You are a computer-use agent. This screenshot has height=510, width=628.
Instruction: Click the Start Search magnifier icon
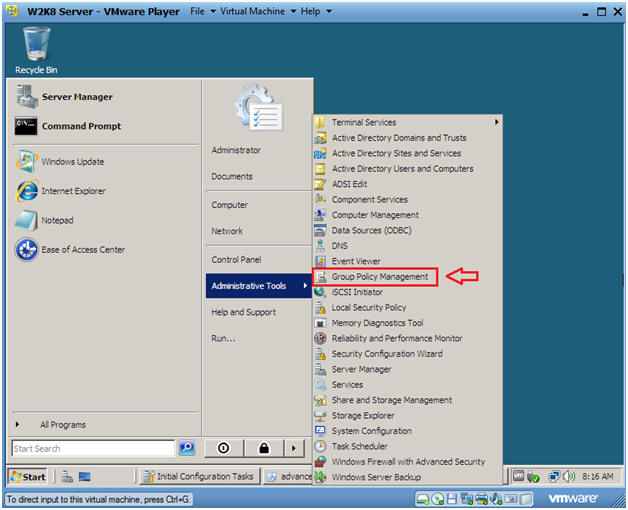tap(187, 448)
